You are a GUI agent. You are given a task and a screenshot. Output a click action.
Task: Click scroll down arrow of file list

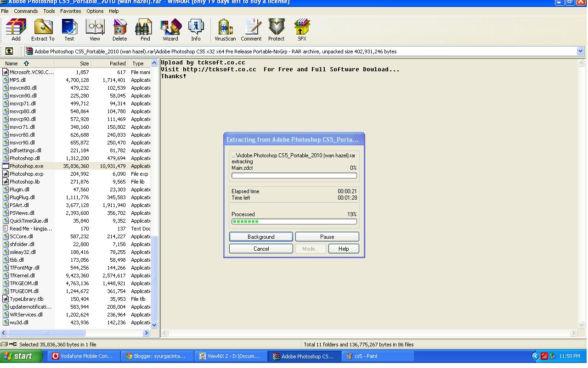154,325
